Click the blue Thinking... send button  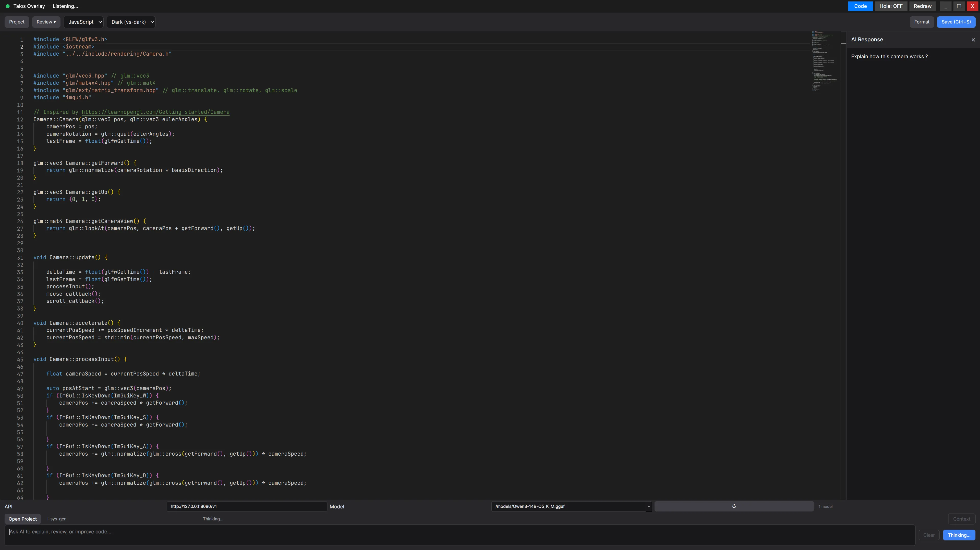coord(959,535)
